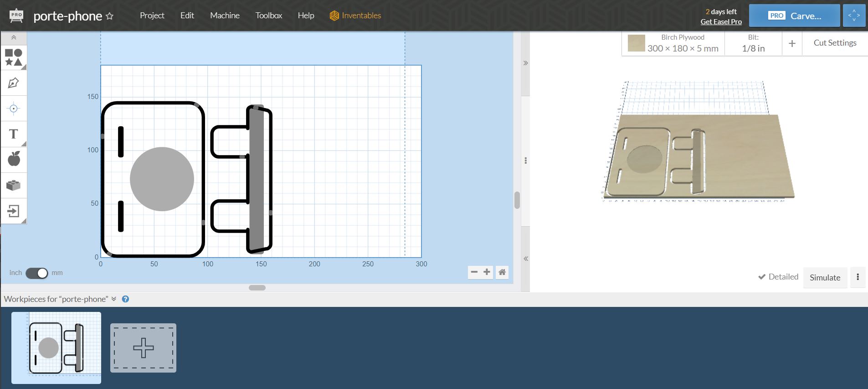Click the Import arrow icon

[14, 211]
